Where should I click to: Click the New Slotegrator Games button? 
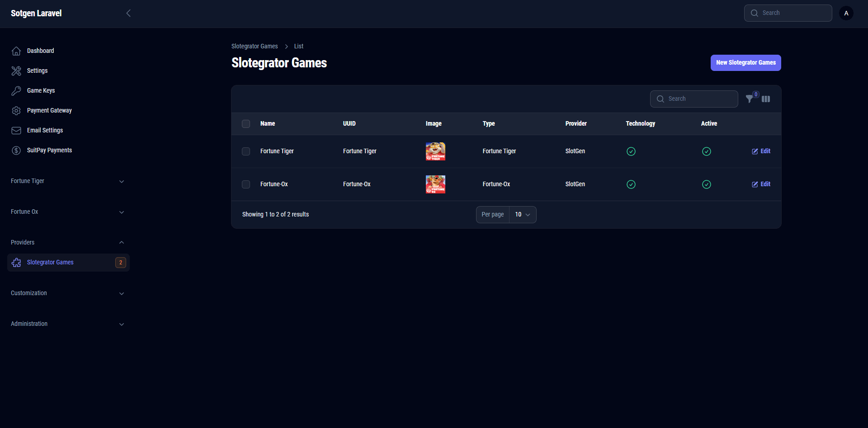click(x=745, y=63)
